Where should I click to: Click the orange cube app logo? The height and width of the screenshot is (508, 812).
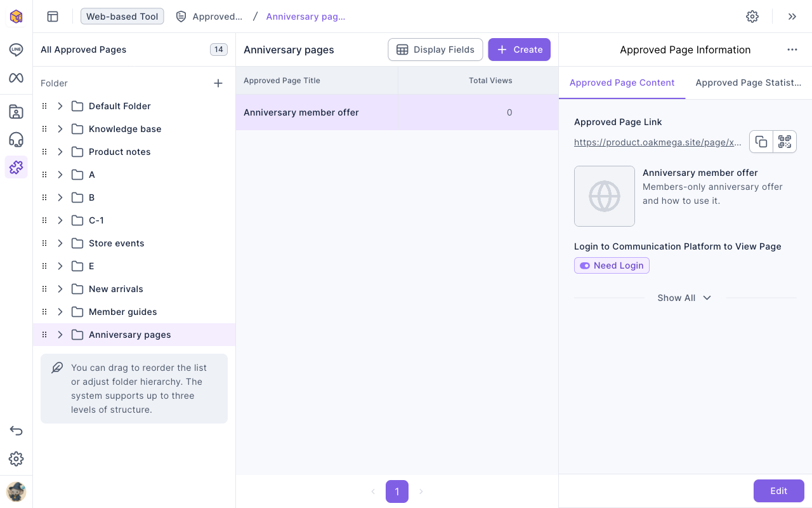coord(16,17)
